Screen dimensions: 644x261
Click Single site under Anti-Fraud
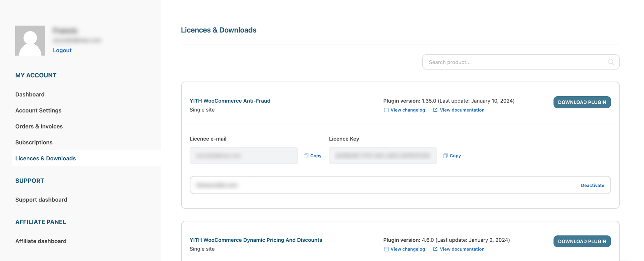pyautogui.click(x=202, y=109)
